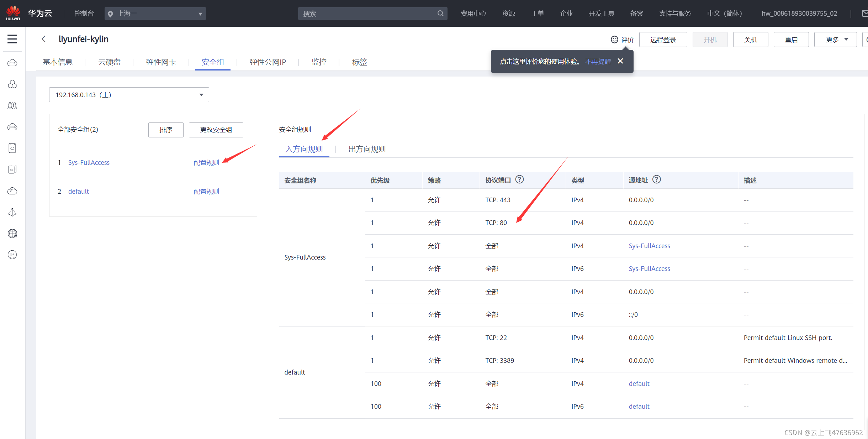Screen dimensions: 868x439
Task: Click the backup copy sidebar icon
Action: [12, 169]
